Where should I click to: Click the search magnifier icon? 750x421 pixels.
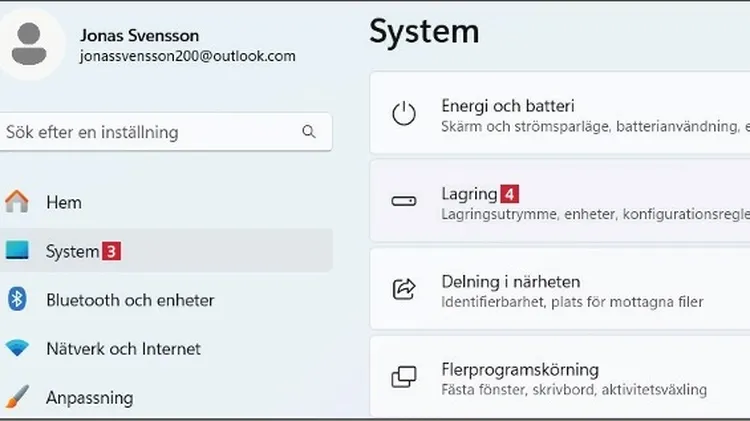click(309, 132)
